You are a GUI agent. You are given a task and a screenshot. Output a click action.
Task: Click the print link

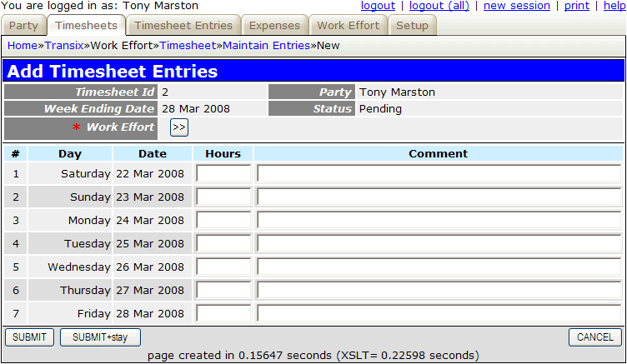[576, 6]
